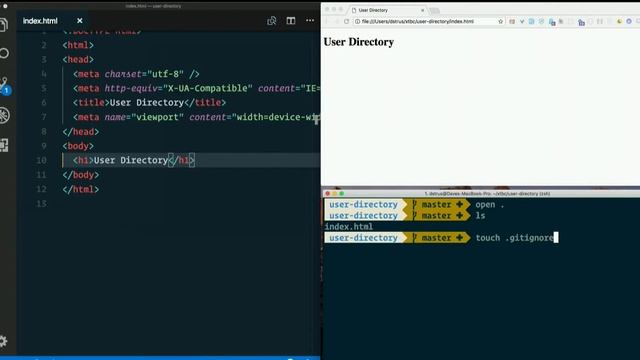Click the open preview icon in editor toolbar
The height and width of the screenshot is (360, 640).
(271, 21)
